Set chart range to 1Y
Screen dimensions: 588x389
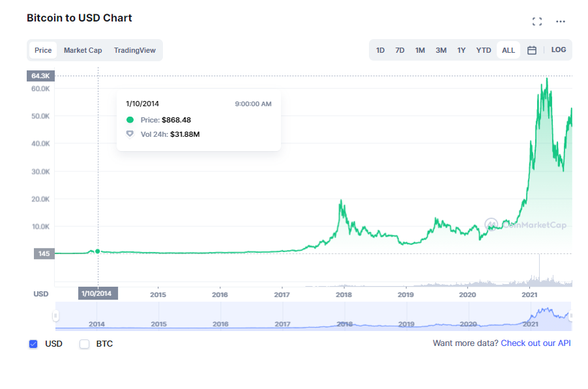pyautogui.click(x=462, y=50)
